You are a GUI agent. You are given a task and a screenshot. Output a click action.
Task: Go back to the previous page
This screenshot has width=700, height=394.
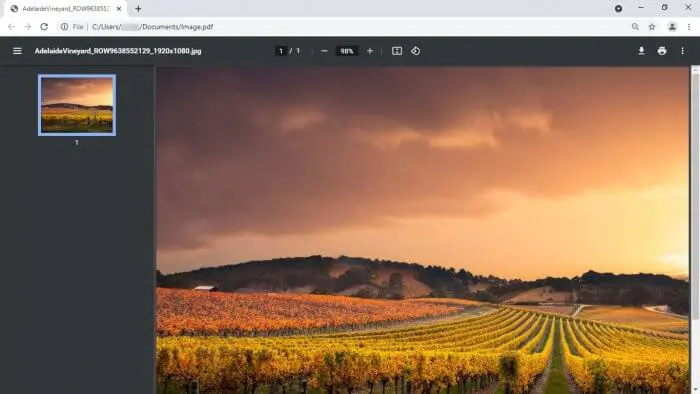tap(12, 27)
